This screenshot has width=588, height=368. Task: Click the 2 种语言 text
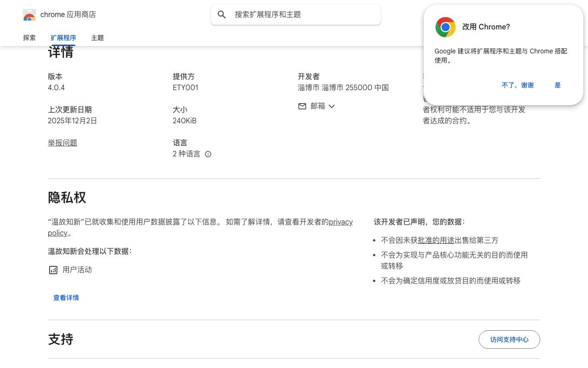point(187,154)
